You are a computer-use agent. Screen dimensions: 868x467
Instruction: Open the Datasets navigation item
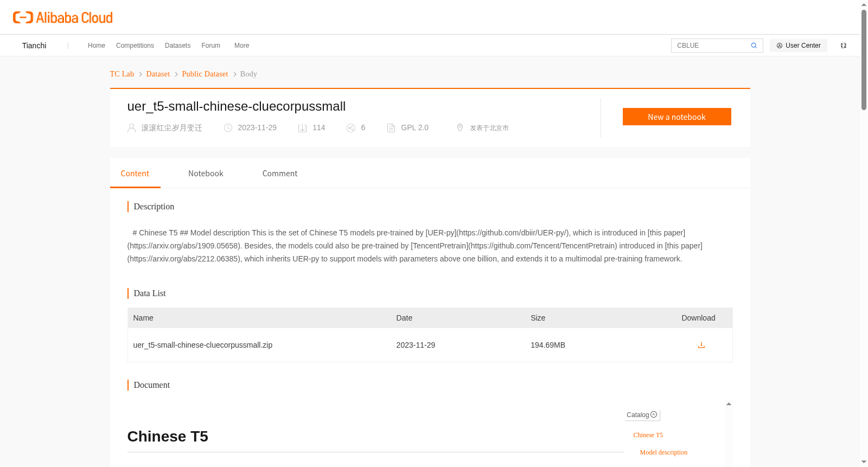(178, 46)
